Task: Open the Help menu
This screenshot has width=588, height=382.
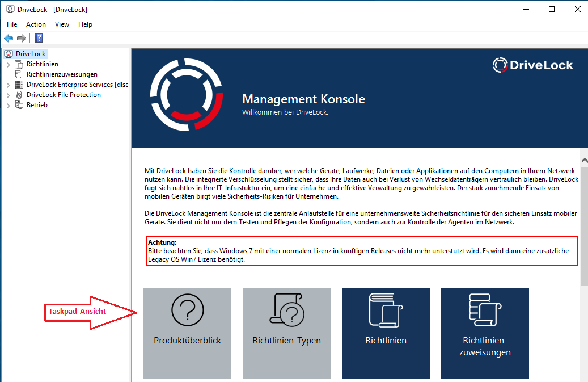Action: [85, 24]
